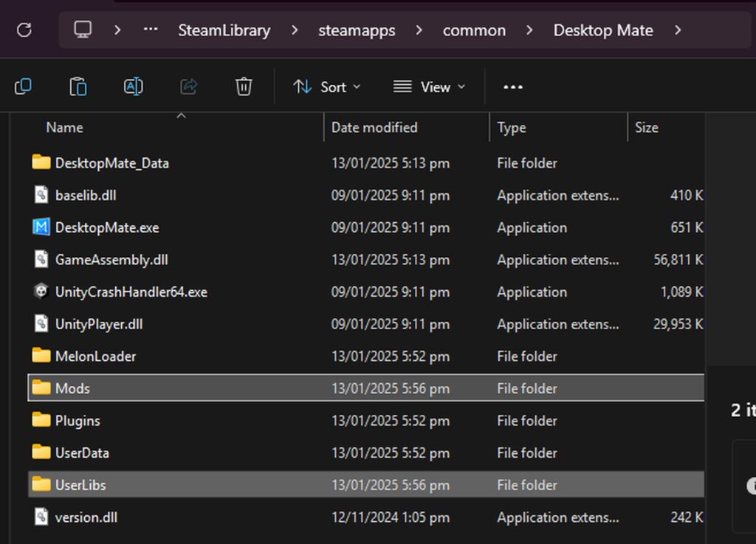Go to the steamapps breadcrumb folder
Viewport: 756px width, 544px height.
357,30
